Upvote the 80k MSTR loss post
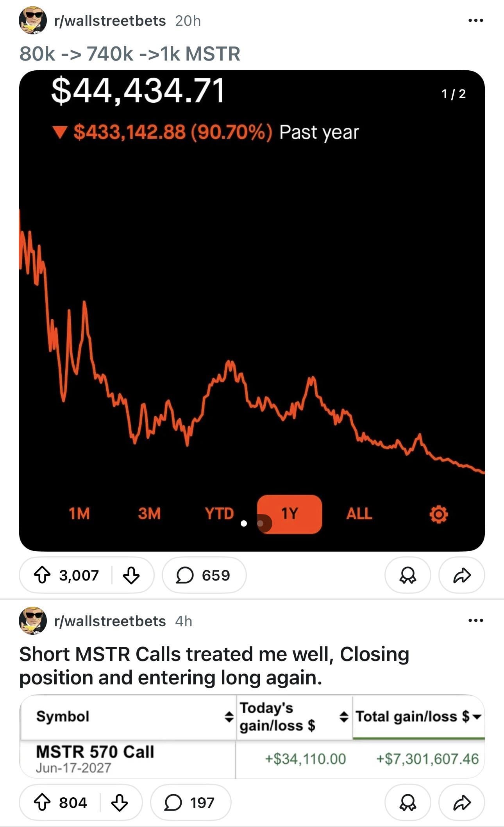The image size is (504, 827). (42, 575)
